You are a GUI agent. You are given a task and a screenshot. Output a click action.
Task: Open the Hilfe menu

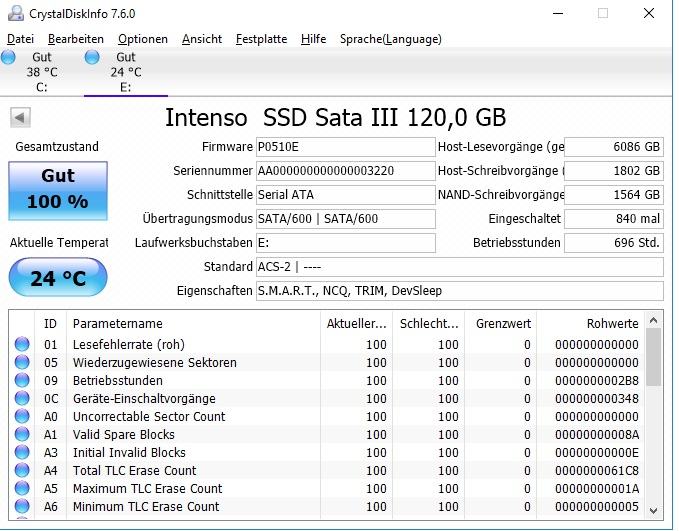pos(314,39)
